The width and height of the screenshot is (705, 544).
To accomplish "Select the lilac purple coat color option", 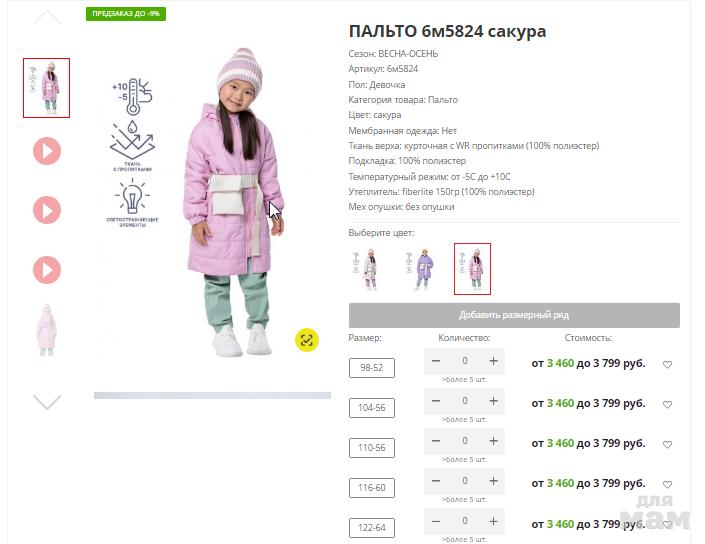I will click(x=420, y=269).
